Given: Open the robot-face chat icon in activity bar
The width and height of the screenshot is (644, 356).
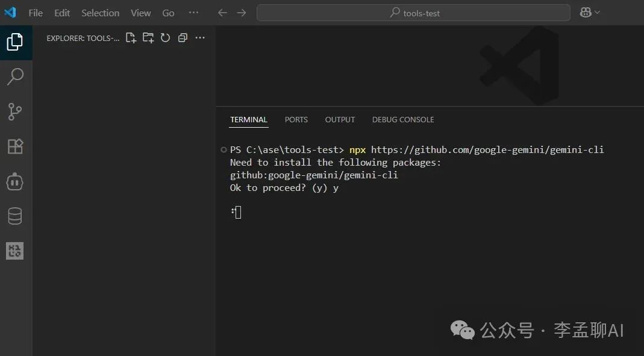Looking at the screenshot, I should point(15,181).
